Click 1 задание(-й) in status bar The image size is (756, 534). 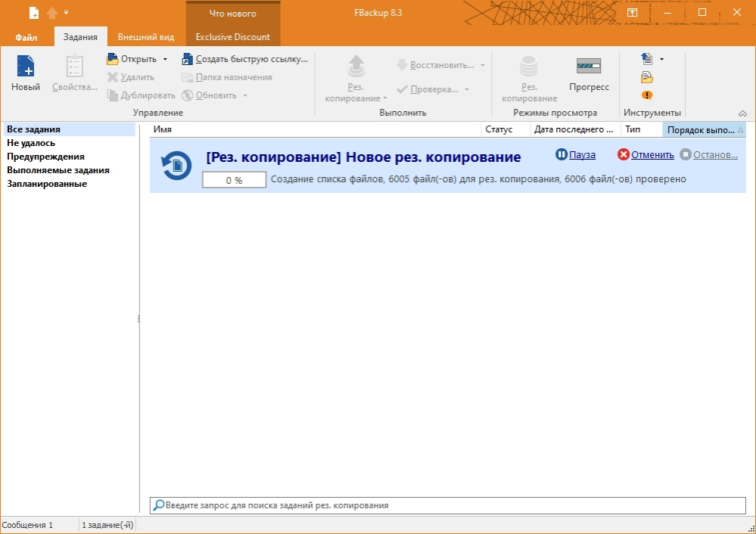click(x=107, y=525)
